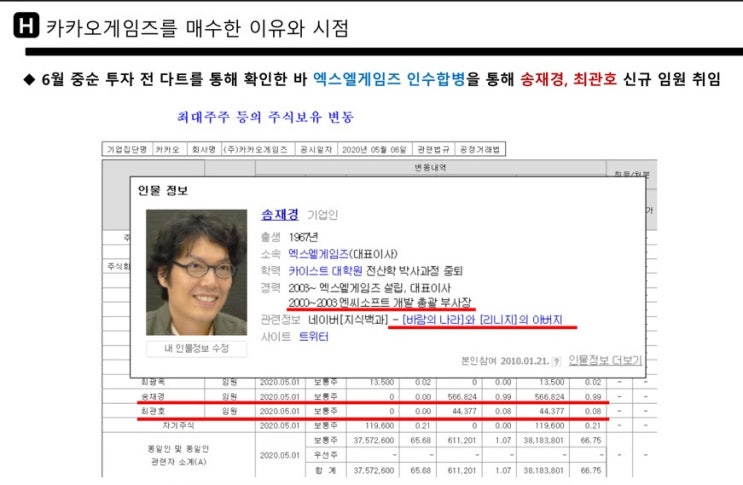Screen dimensions: 743x485
Task: Click the 1.07 percentage in the 합 계 row
Action: tap(503, 470)
